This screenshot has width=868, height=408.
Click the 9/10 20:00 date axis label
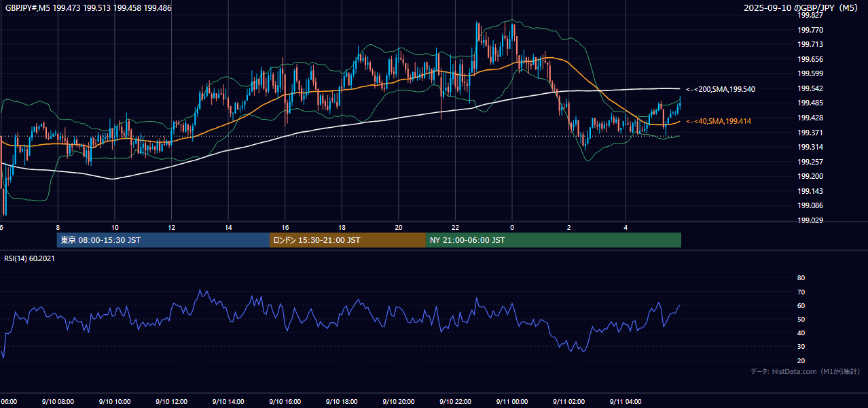pyautogui.click(x=399, y=402)
